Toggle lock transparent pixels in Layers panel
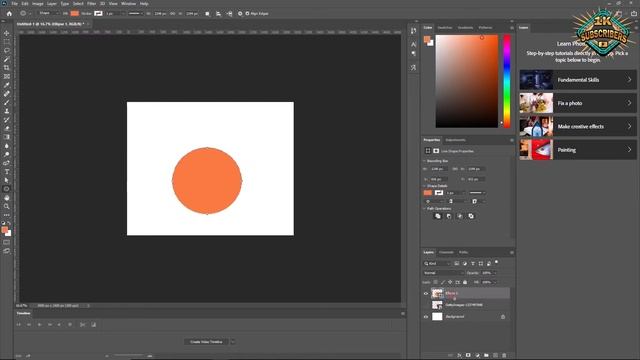 (x=436, y=282)
